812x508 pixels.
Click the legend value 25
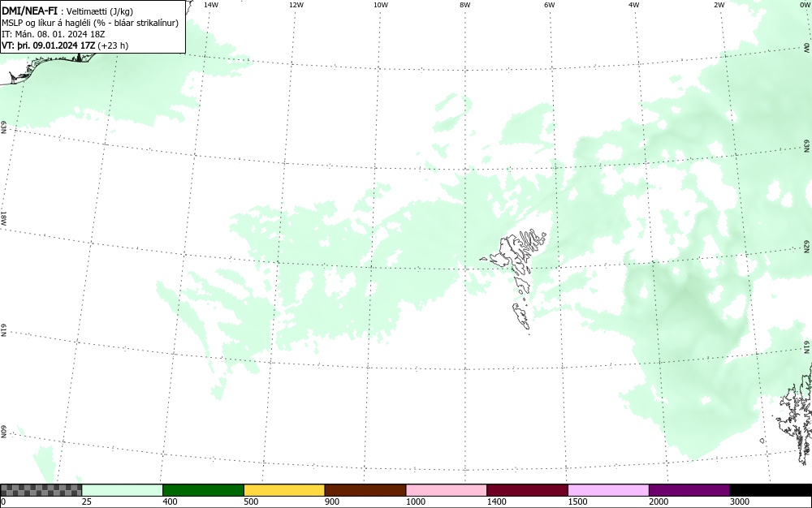click(87, 502)
